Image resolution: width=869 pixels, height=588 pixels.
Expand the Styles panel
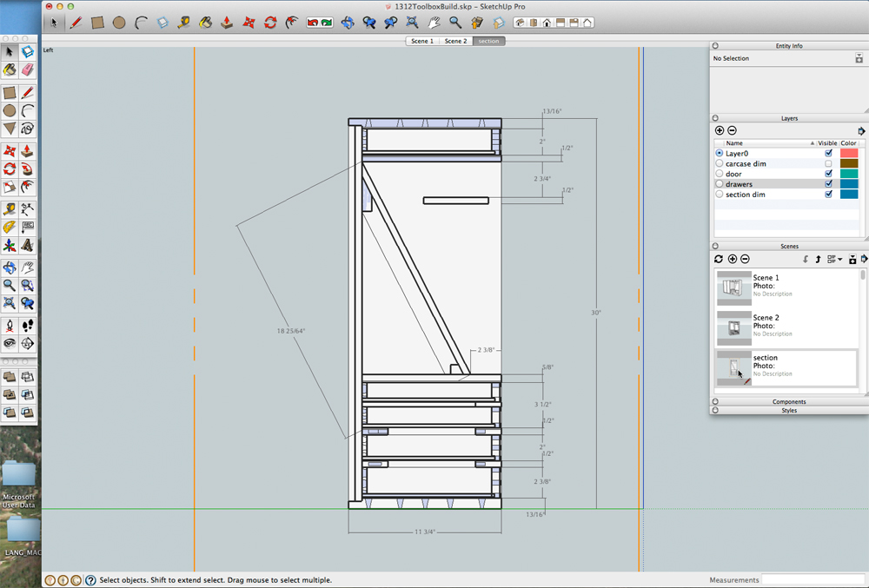coord(789,411)
